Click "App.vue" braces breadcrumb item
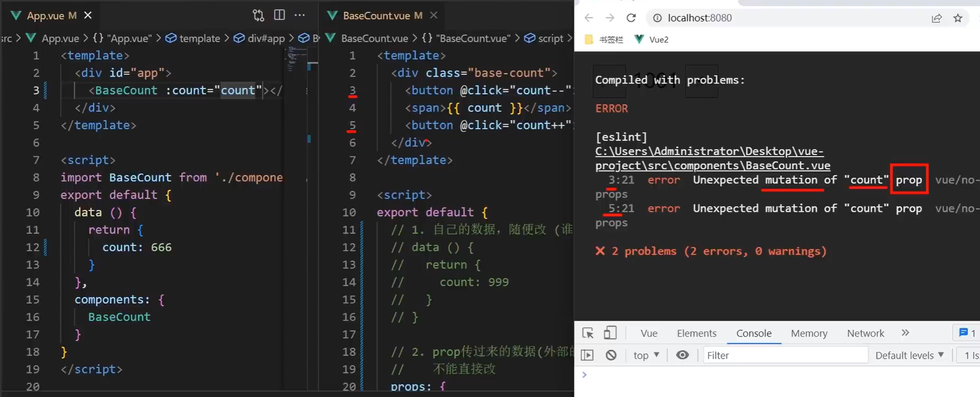Viewport: 980px width, 397px height. point(122,38)
